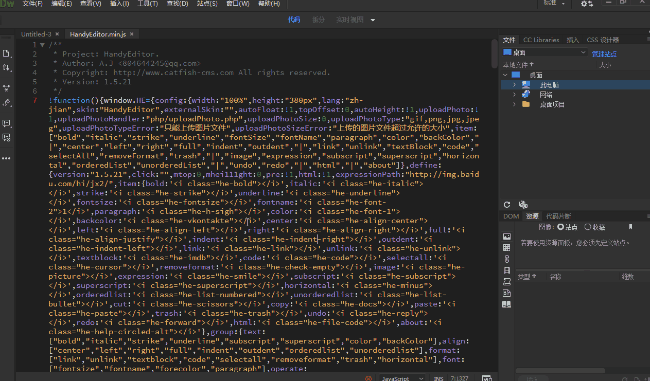Viewport: 650px width, 381px height.
Task: Expand the This PC node in Files tree
Action: click(514, 85)
